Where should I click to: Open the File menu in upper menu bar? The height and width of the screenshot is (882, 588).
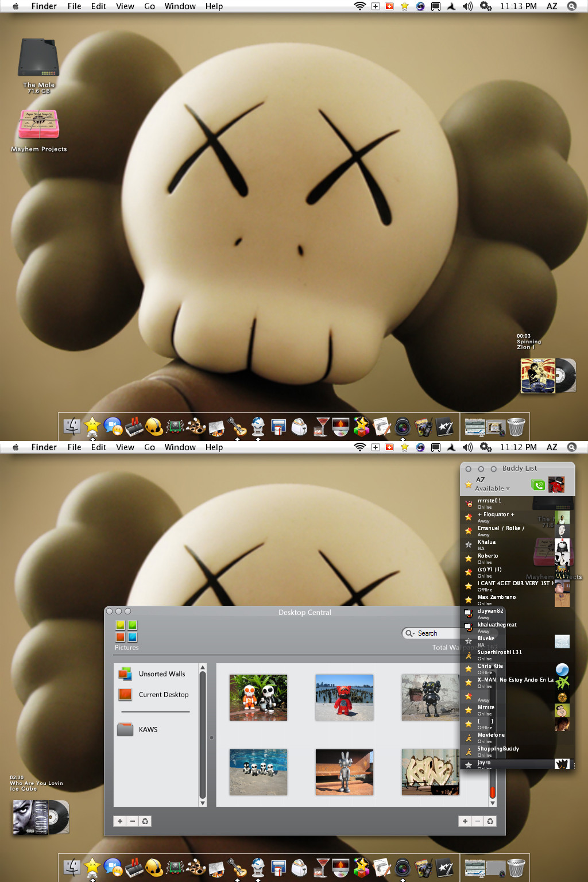coord(74,6)
